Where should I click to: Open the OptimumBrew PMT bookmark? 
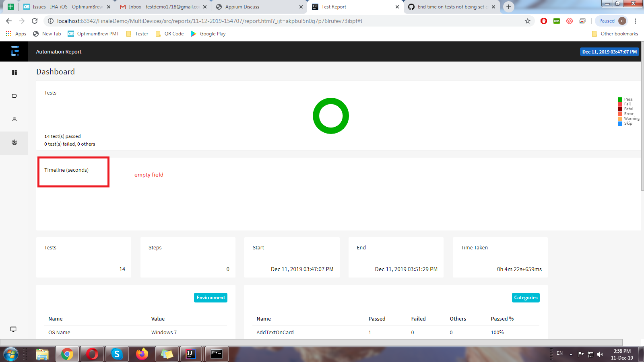[x=93, y=34]
